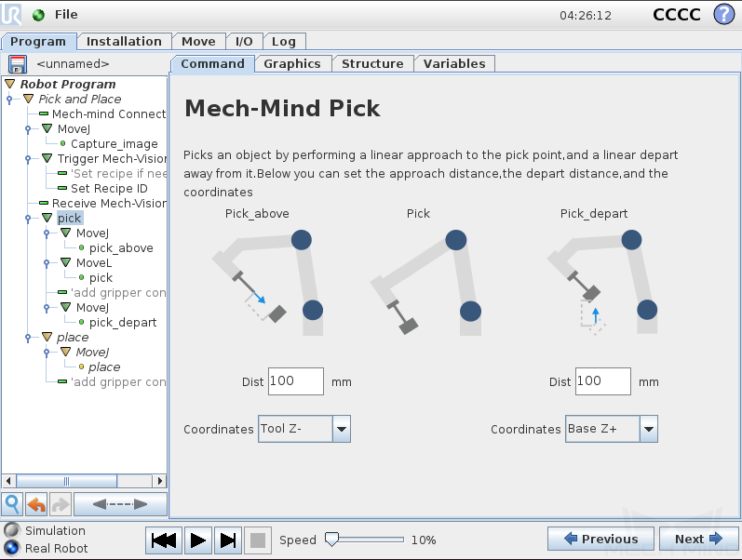Open the I/O tab
Viewport: 742px width, 560px height.
click(x=244, y=42)
